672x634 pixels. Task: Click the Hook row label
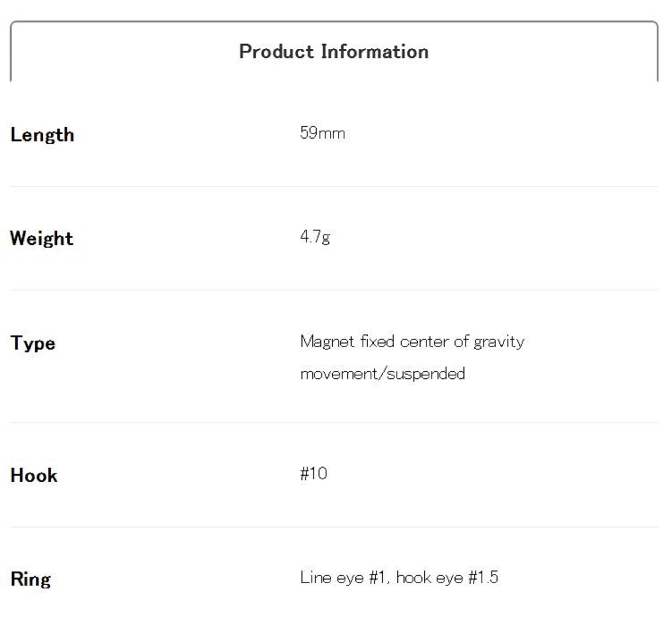coord(34,475)
